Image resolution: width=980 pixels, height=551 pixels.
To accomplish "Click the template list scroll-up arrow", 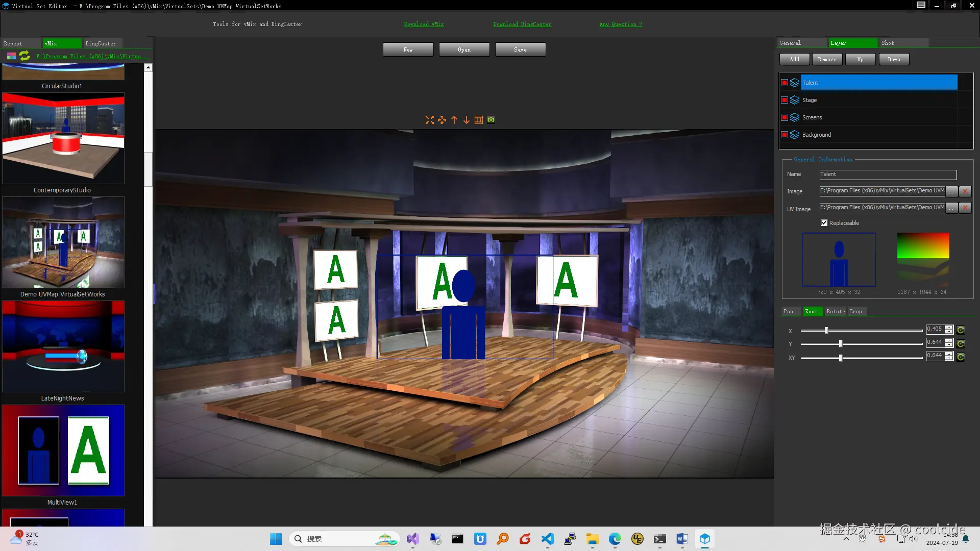I will pos(148,67).
